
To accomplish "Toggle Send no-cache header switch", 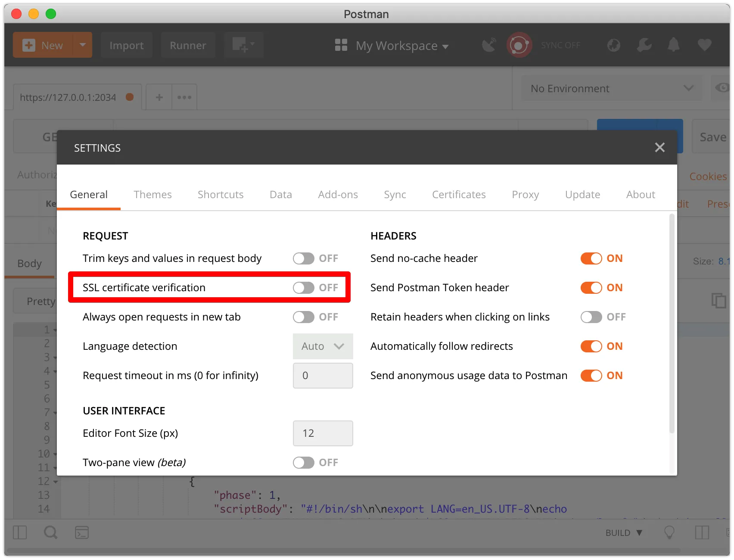I will (591, 258).
